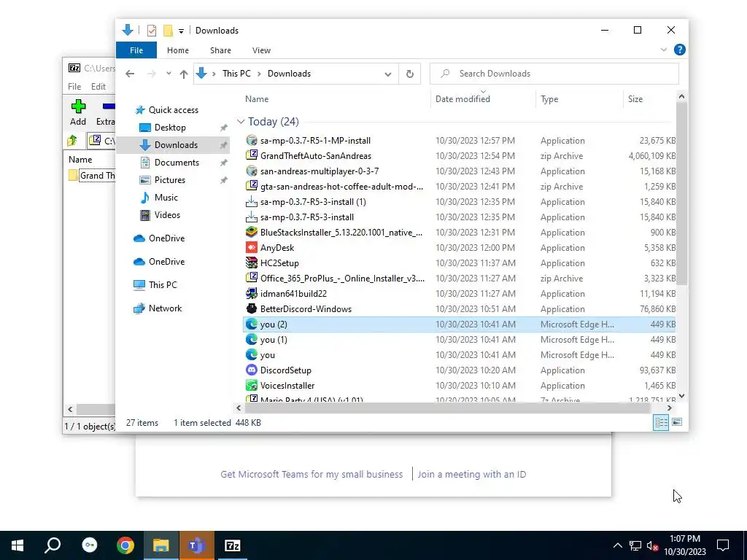The image size is (747, 560).
Task: Click the BlueStacksInstaller file icon
Action: [x=252, y=233]
